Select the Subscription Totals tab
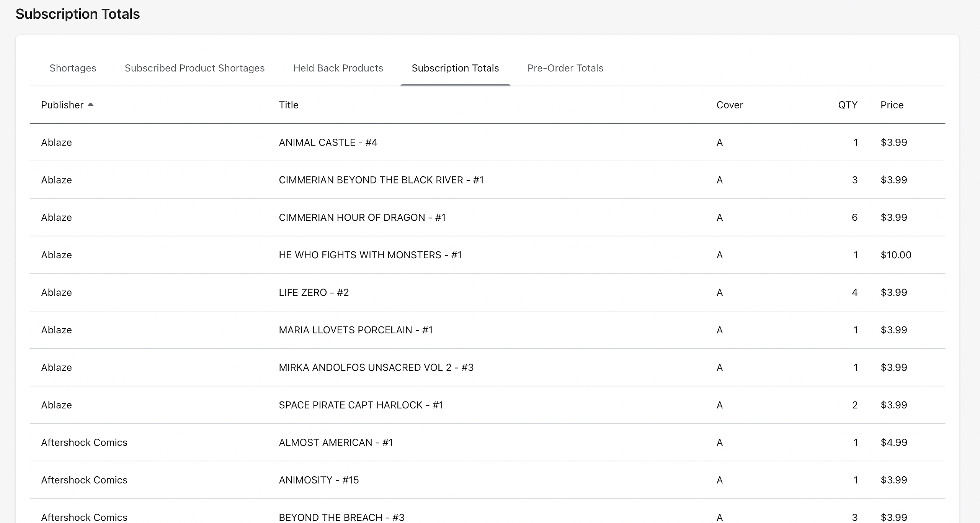 click(x=455, y=68)
